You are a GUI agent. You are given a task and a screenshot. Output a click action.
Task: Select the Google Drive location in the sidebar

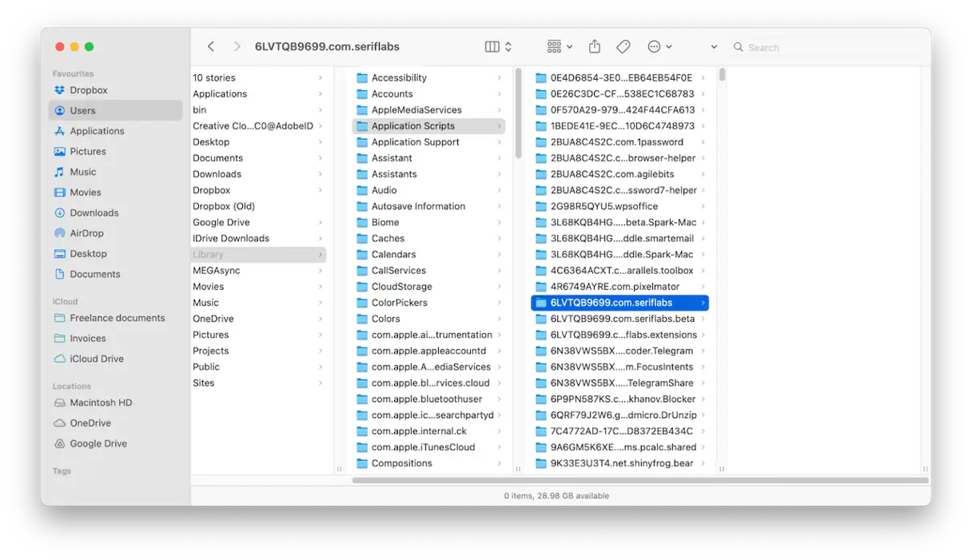coord(115,443)
